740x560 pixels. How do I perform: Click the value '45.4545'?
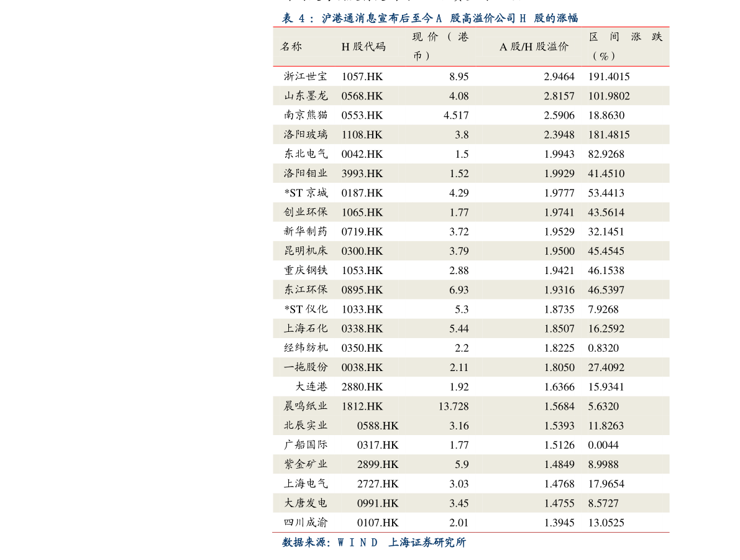pos(606,251)
